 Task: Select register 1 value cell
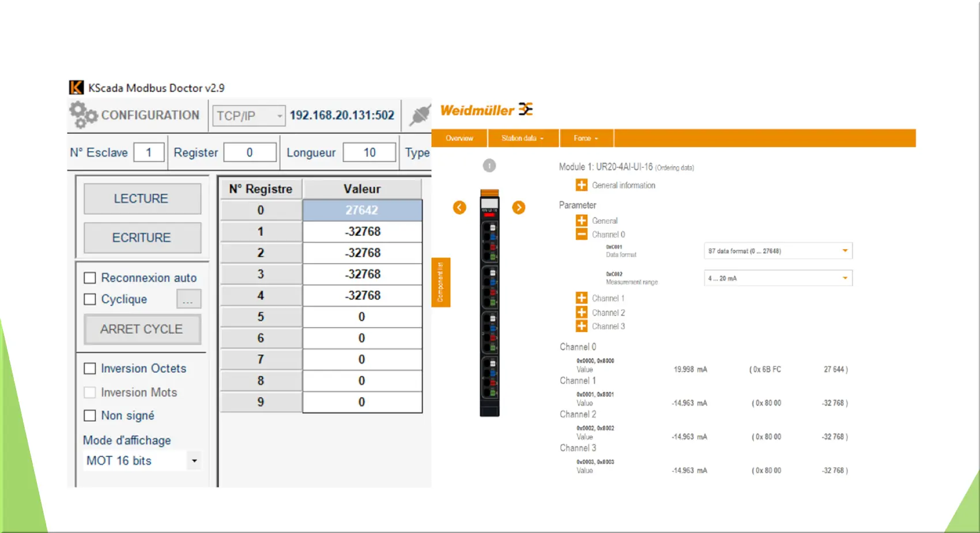point(363,231)
